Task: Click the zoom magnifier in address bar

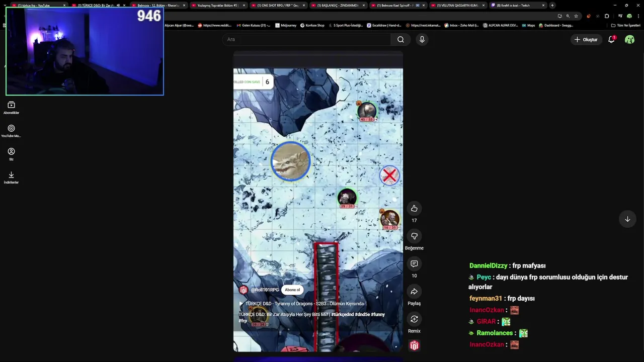Action: point(568,16)
